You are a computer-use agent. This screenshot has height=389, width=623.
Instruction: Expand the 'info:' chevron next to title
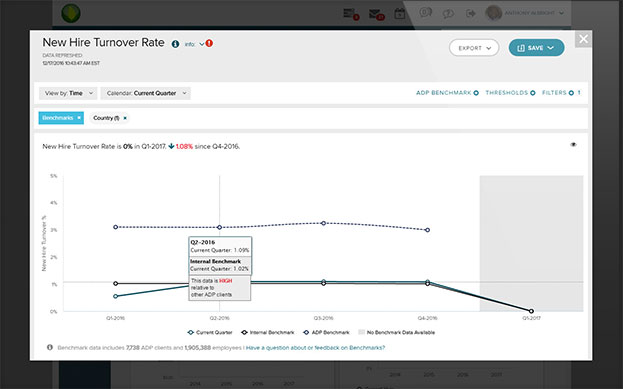[201, 44]
